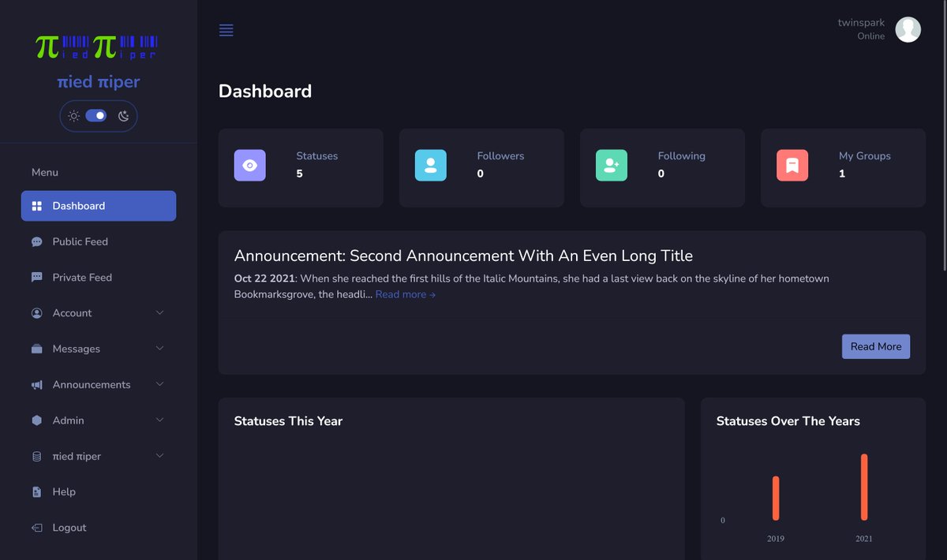Image resolution: width=947 pixels, height=560 pixels.
Task: Click the Online status text
Action: (871, 36)
